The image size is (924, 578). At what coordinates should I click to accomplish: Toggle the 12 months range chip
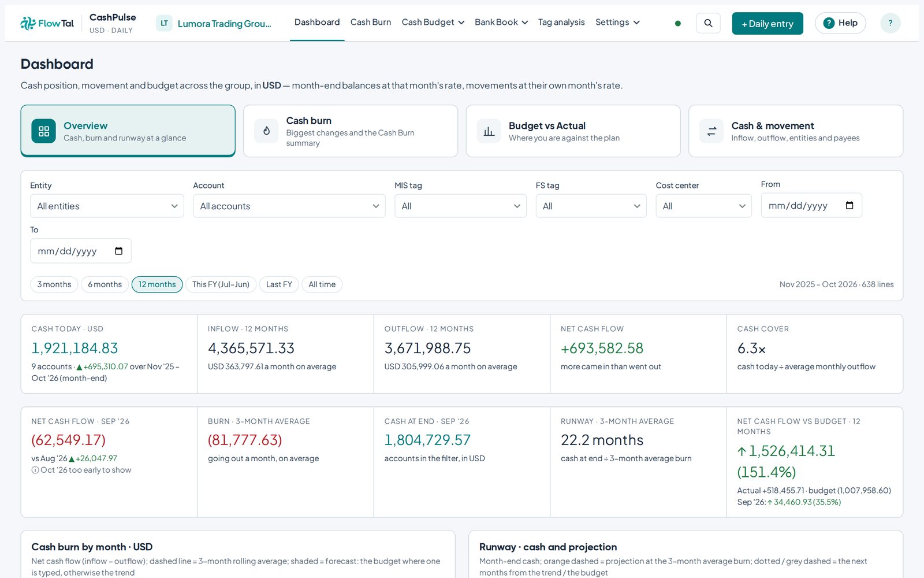point(157,284)
